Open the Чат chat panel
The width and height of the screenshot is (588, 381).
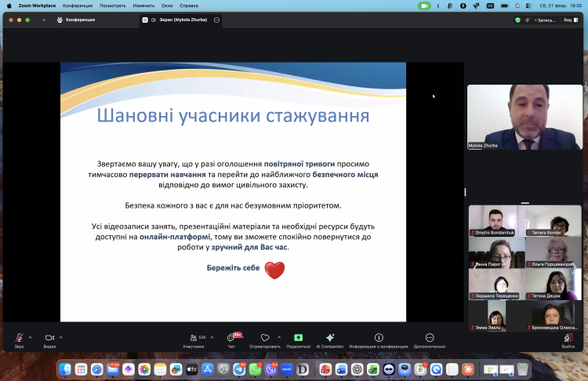pyautogui.click(x=231, y=338)
